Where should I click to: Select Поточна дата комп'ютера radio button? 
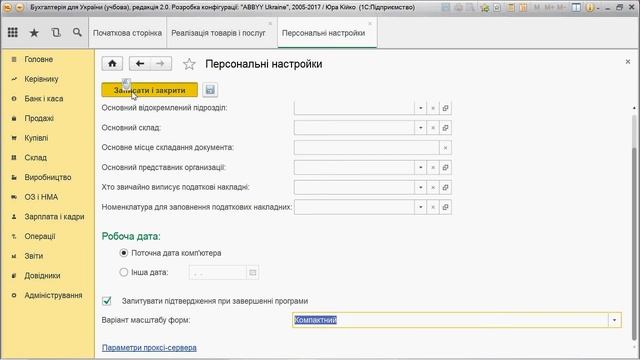[x=124, y=253]
